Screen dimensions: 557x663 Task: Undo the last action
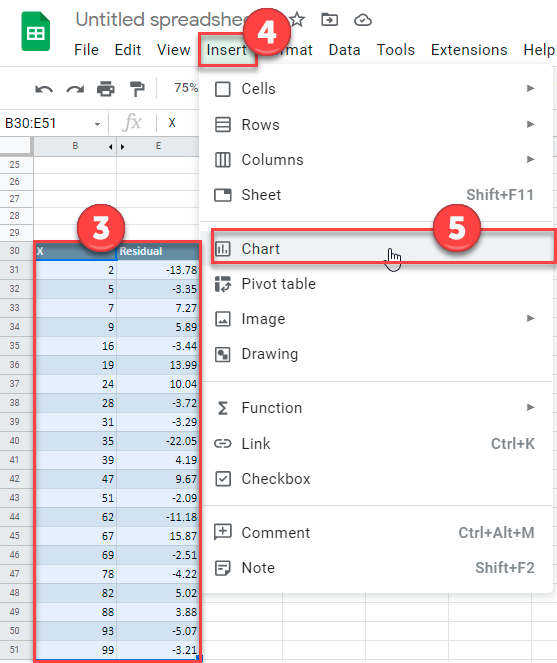point(44,89)
